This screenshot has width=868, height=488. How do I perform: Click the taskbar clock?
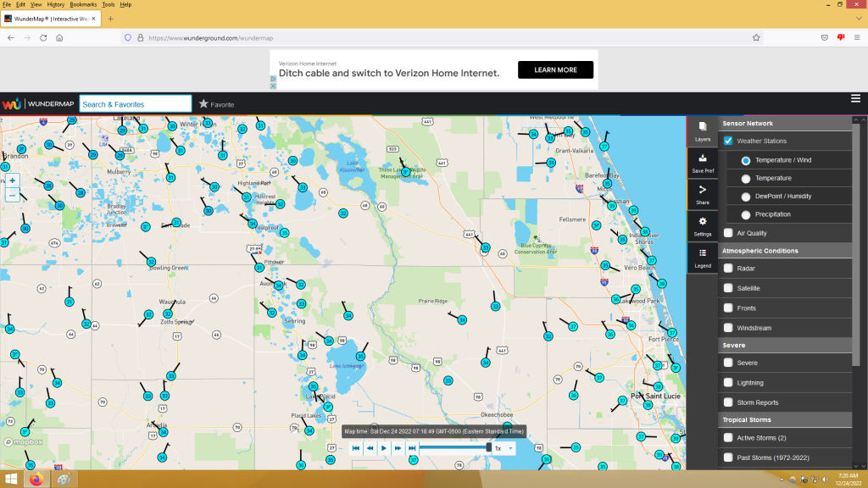848,480
